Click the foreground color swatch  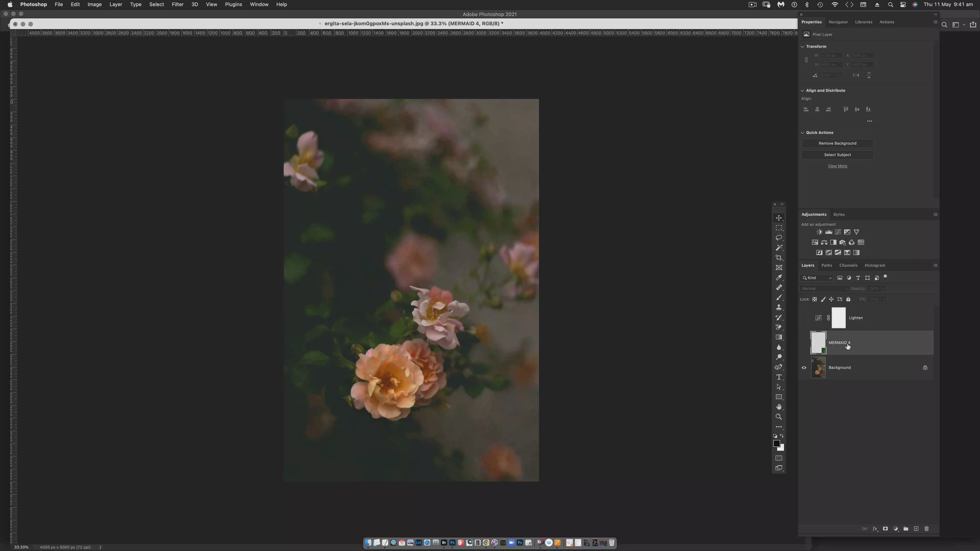point(776,444)
